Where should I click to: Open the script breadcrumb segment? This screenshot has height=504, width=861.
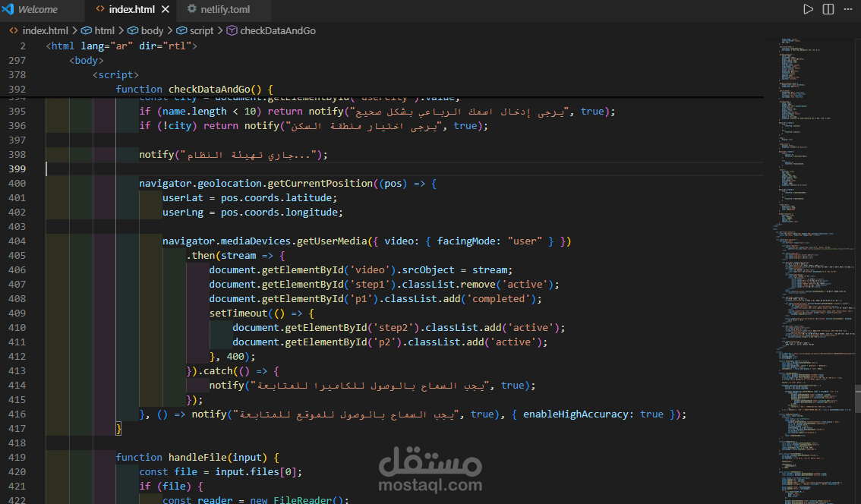[201, 31]
